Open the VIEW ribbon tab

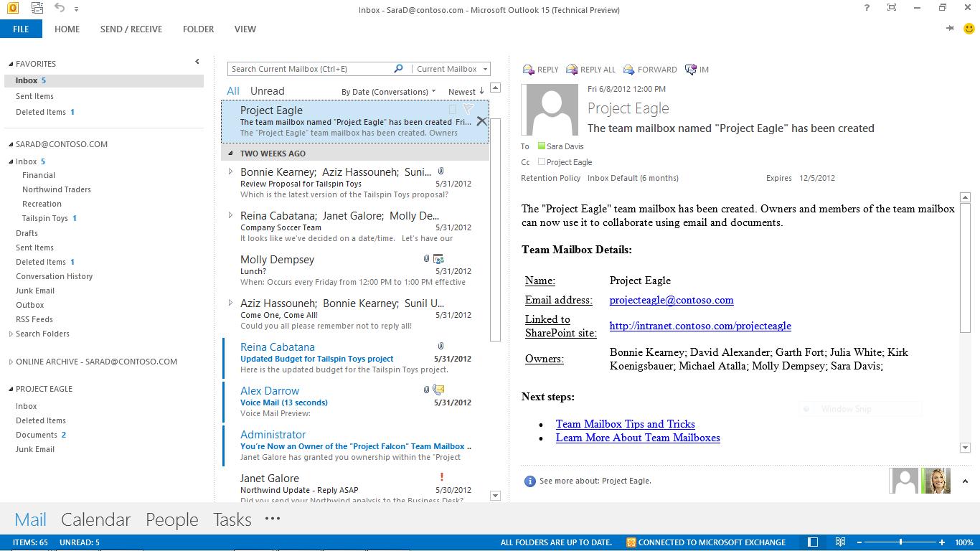pyautogui.click(x=245, y=29)
